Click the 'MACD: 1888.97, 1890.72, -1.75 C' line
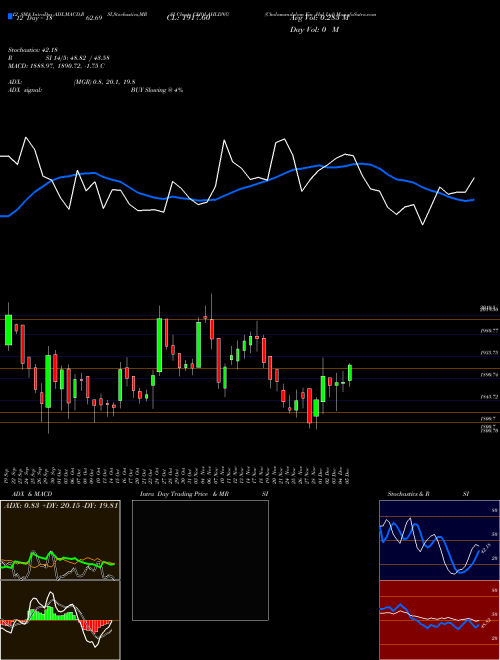 pos(56,66)
